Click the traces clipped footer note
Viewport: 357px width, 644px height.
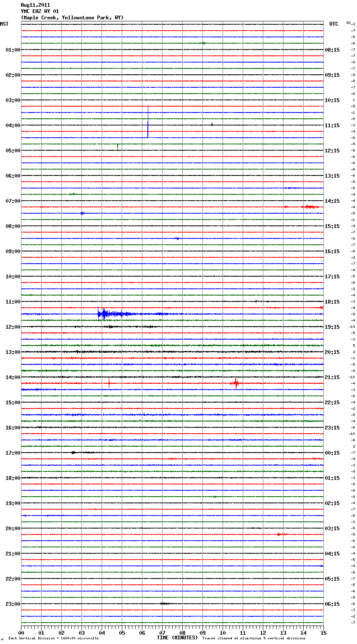254,639
